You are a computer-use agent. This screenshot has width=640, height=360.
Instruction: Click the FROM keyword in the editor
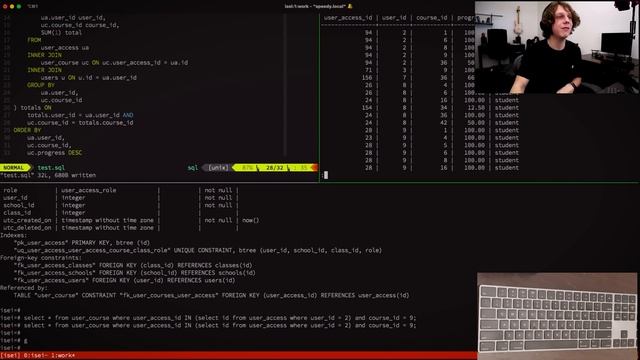coord(34,40)
